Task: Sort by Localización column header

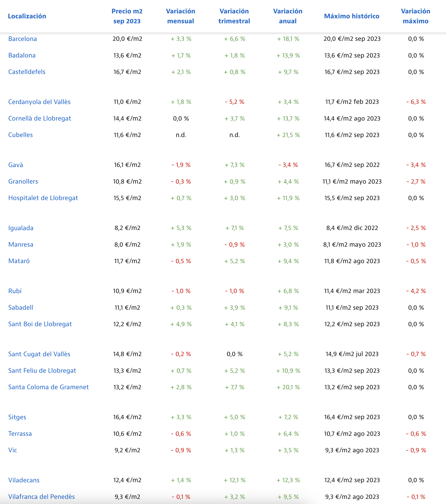Action: tap(27, 16)
